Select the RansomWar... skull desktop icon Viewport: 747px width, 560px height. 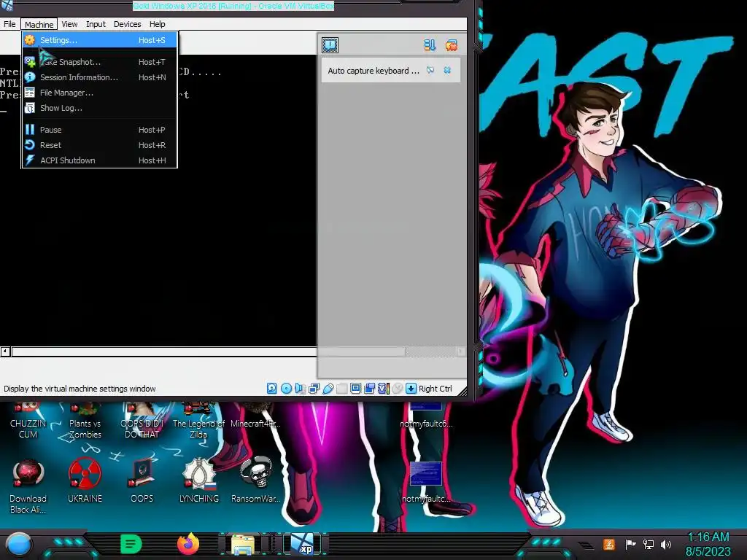click(x=256, y=480)
